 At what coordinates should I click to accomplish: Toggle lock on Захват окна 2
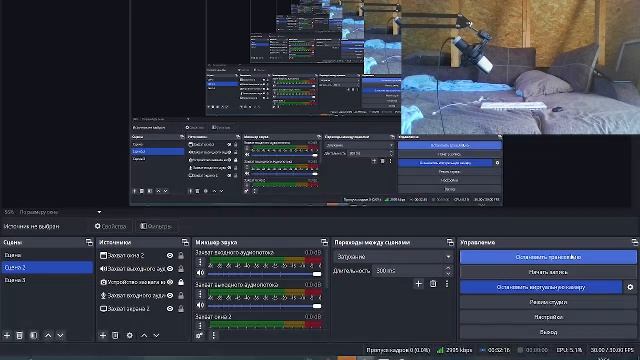point(181,256)
